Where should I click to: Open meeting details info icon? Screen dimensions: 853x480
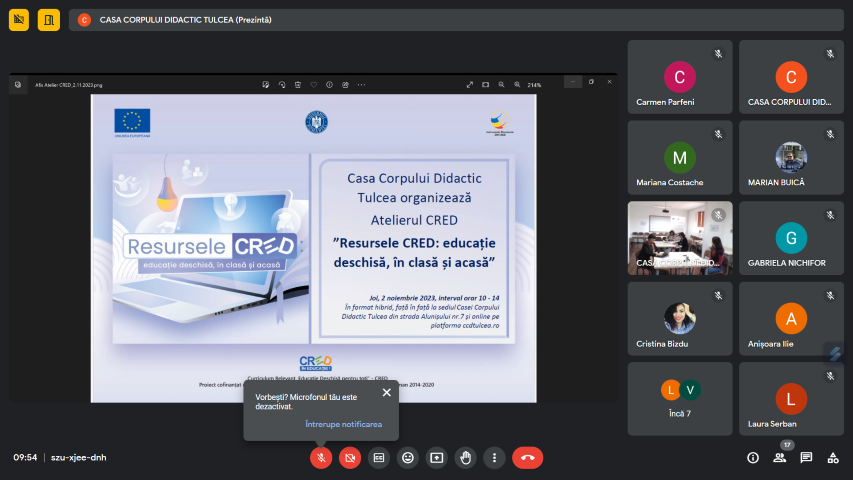753,457
